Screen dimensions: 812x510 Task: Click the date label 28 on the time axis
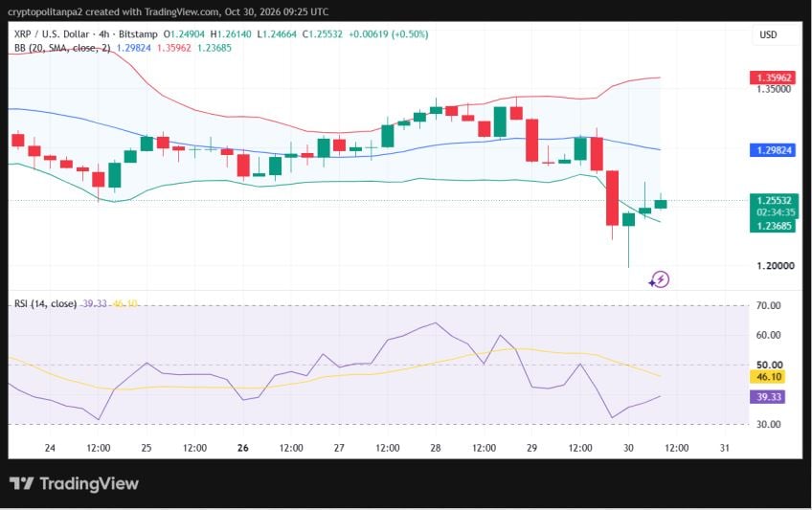point(436,448)
